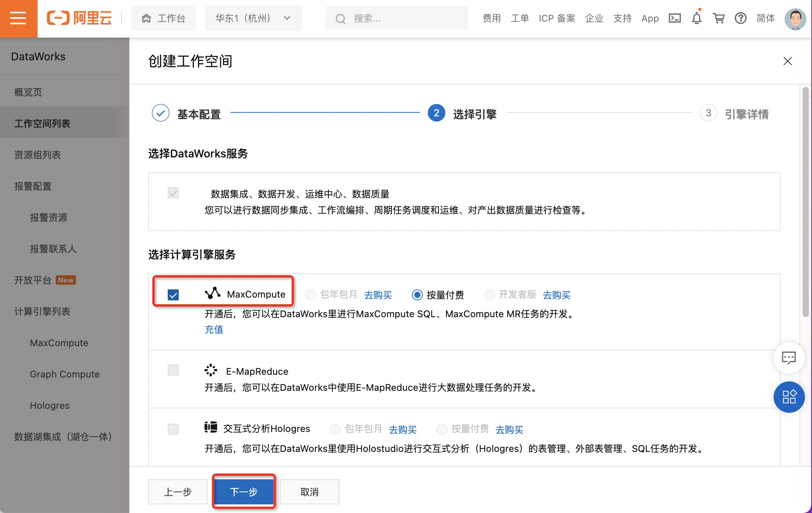Image resolution: width=812 pixels, height=513 pixels.
Task: Open 资源组列表 in the sidebar
Action: tap(38, 155)
